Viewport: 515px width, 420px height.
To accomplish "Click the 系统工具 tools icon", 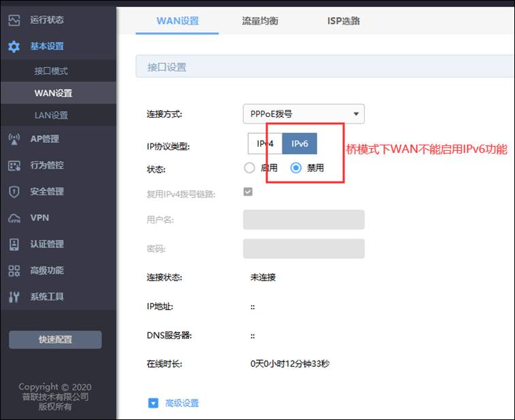I will 14,297.
